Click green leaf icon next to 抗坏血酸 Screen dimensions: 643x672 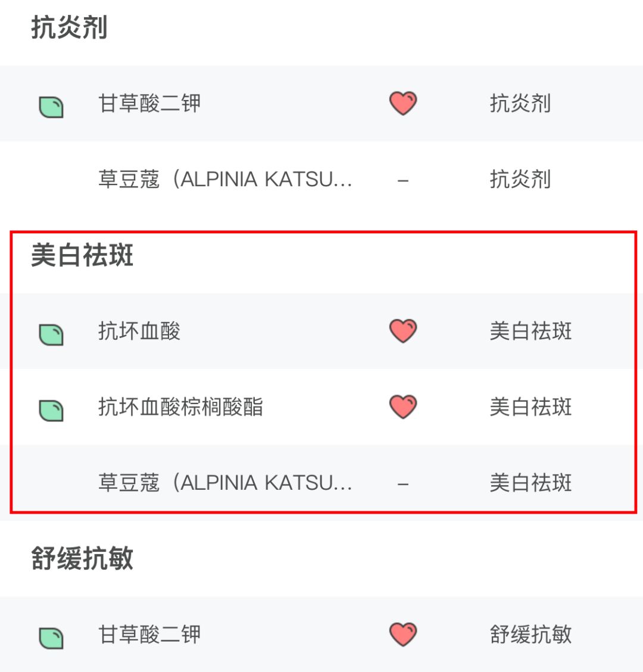click(x=51, y=335)
